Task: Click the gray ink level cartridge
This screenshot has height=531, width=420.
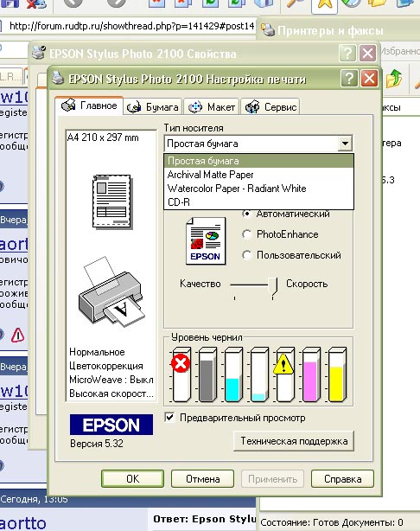Action: 207,374
